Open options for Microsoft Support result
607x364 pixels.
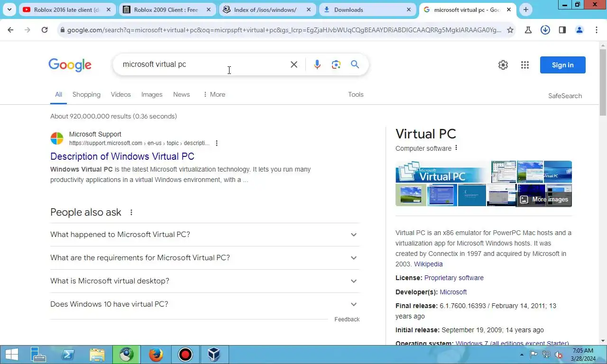pyautogui.click(x=217, y=143)
